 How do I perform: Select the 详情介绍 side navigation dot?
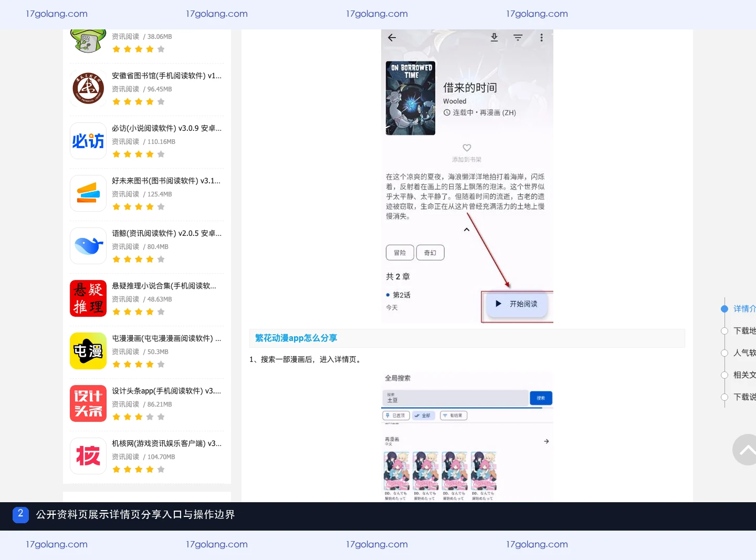pyautogui.click(x=724, y=309)
